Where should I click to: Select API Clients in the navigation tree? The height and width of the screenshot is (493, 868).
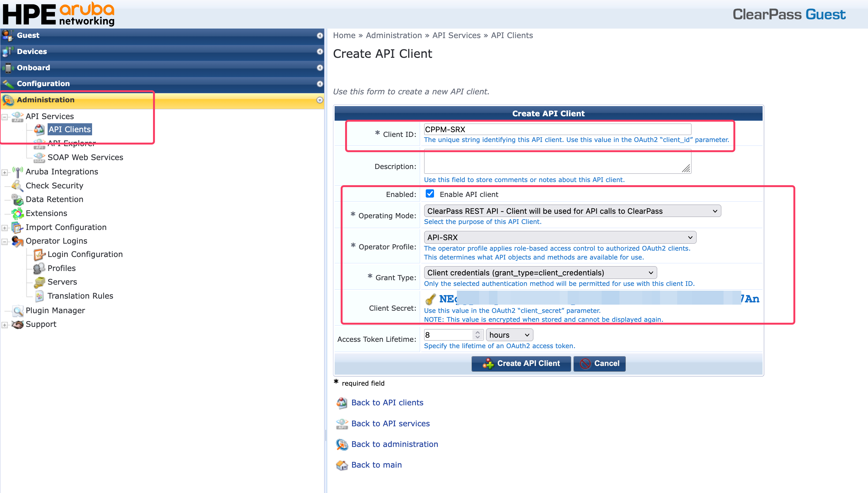coord(70,129)
